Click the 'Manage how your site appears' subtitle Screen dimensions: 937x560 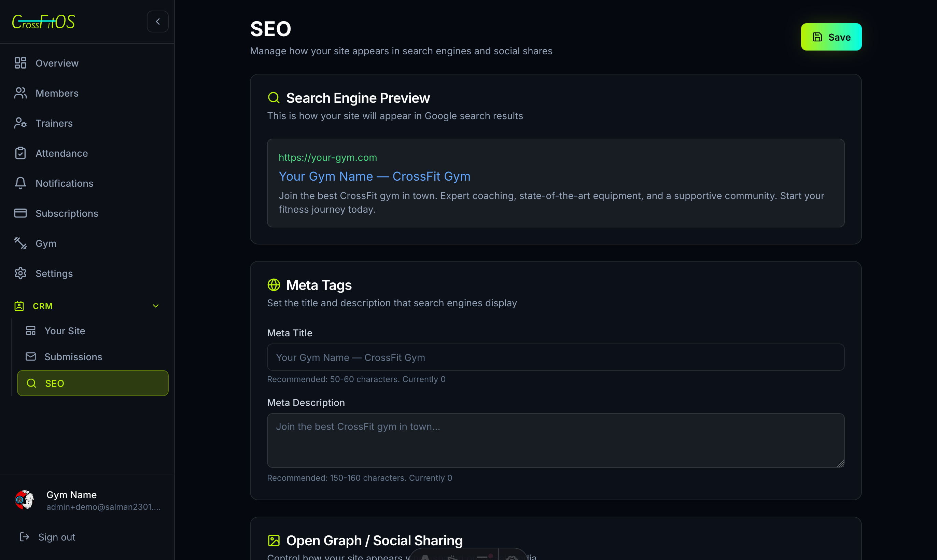point(401,51)
